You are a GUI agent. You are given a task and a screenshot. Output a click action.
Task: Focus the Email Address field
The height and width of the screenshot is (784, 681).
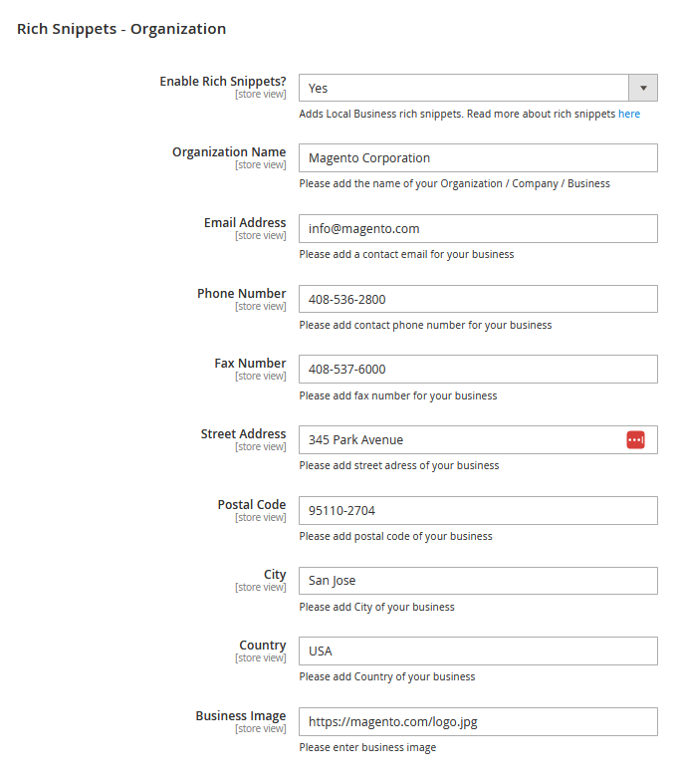(478, 228)
